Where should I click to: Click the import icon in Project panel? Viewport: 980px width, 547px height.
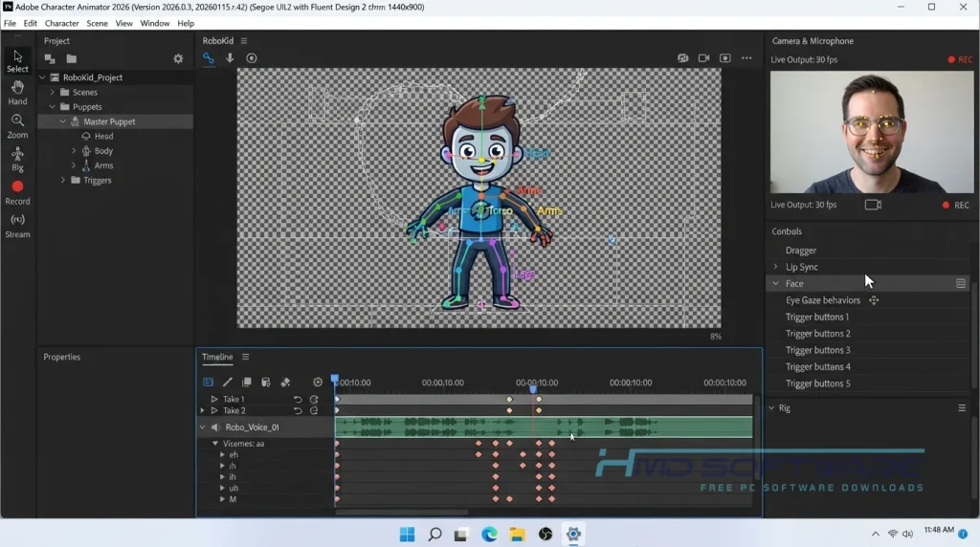pyautogui.click(x=50, y=58)
